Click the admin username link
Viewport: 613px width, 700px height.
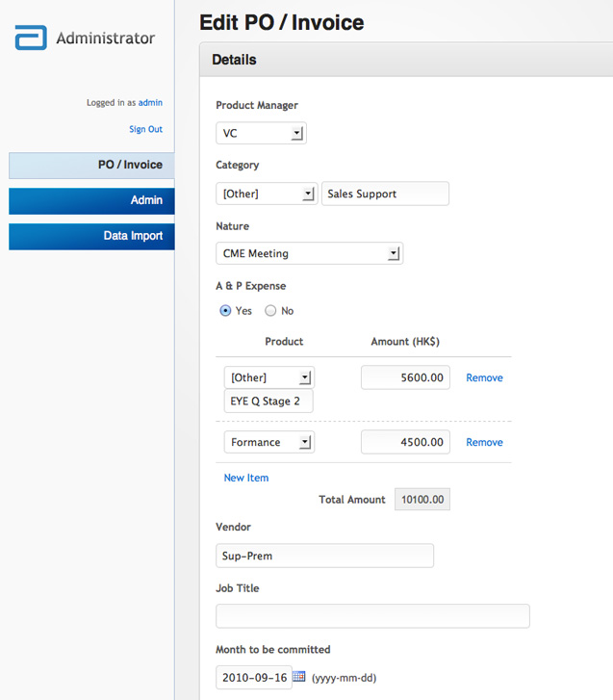point(150,103)
